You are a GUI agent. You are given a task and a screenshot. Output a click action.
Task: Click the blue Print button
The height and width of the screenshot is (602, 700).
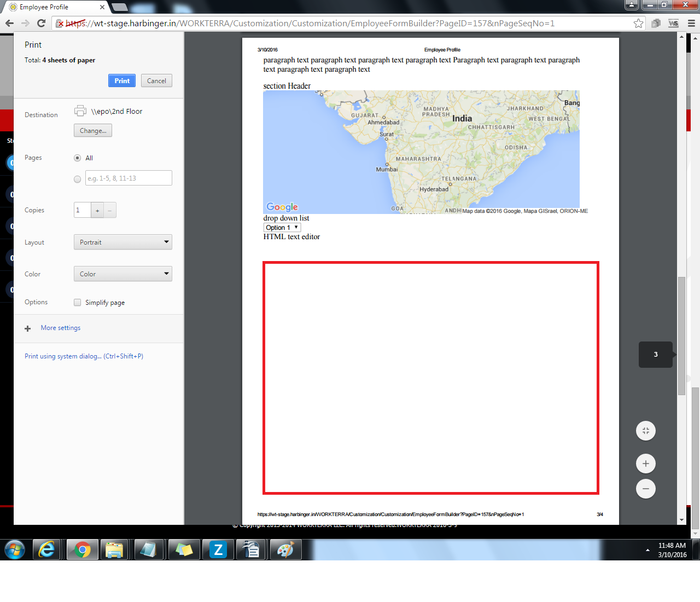coord(122,80)
